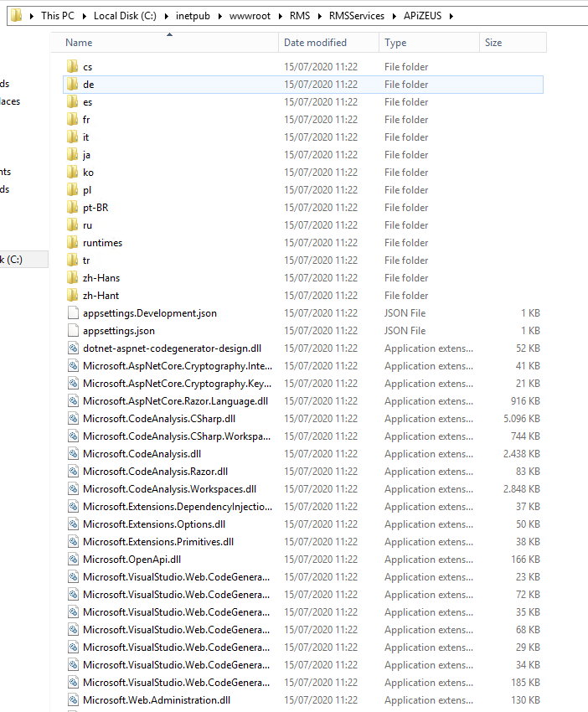Navigate to RMSServices breadcrumb
The height and width of the screenshot is (712, 588).
pyautogui.click(x=357, y=16)
